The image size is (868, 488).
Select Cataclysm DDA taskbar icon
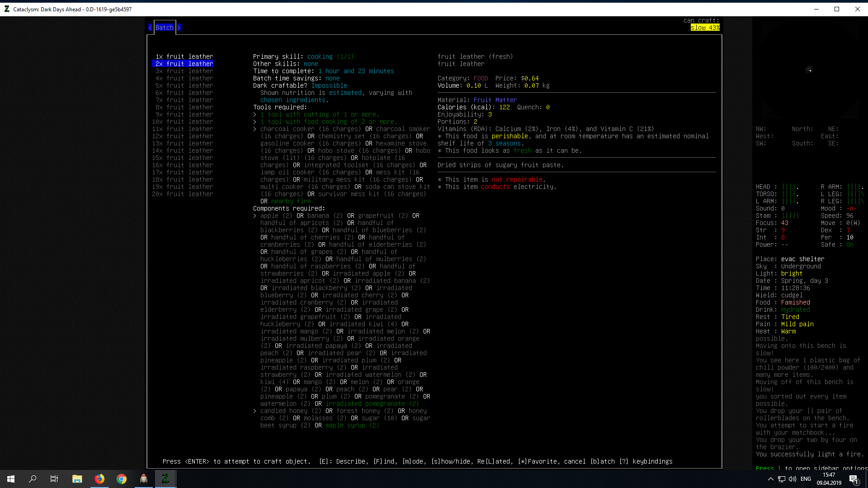tap(165, 479)
